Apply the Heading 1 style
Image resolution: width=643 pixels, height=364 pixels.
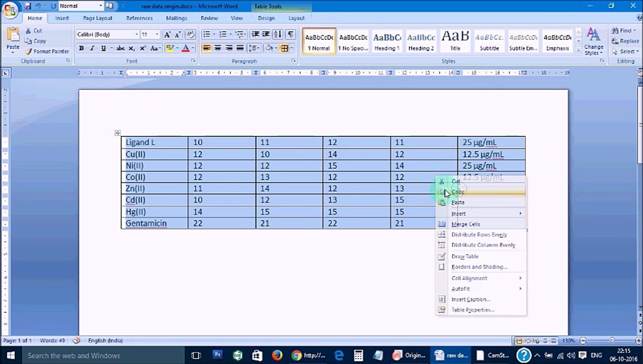[x=387, y=41]
